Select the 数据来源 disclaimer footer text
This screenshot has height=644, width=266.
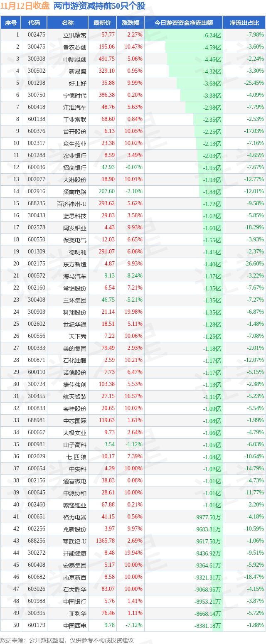click(x=67, y=640)
